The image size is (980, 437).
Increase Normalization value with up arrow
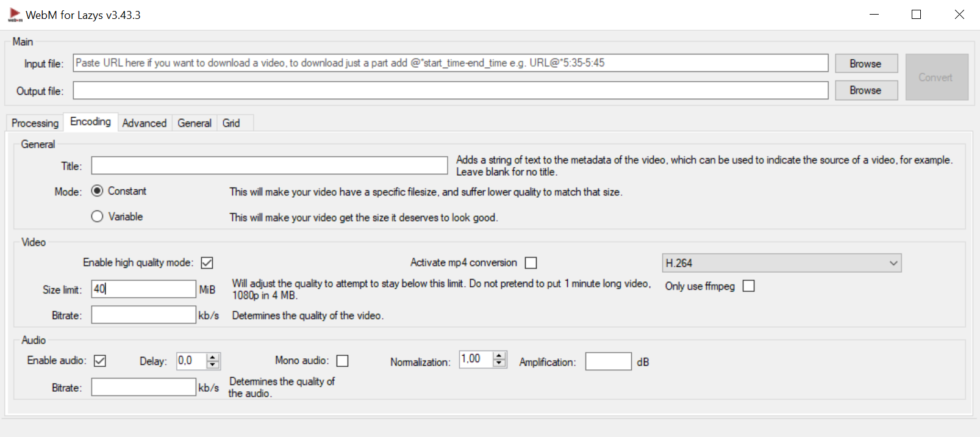coord(499,355)
